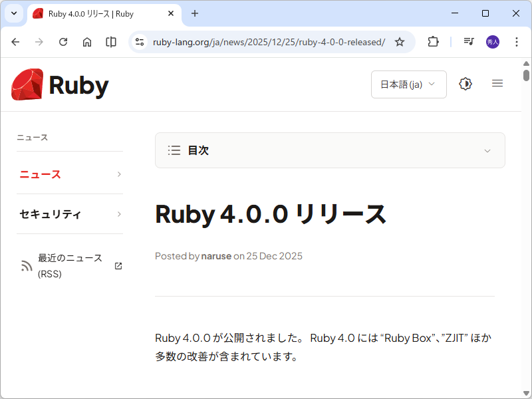Image resolution: width=532 pixels, height=399 pixels.
Task: Open the browser Extensions puzzle icon
Action: coord(433,41)
